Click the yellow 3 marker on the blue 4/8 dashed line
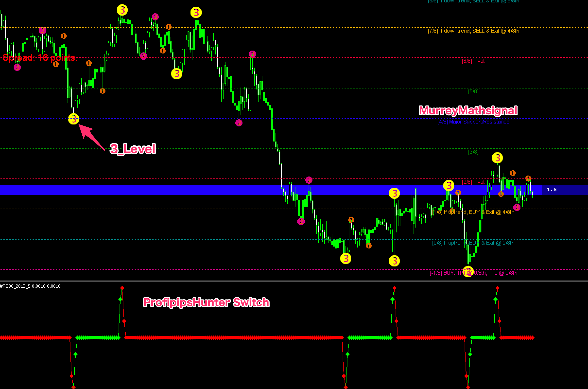 click(x=74, y=119)
